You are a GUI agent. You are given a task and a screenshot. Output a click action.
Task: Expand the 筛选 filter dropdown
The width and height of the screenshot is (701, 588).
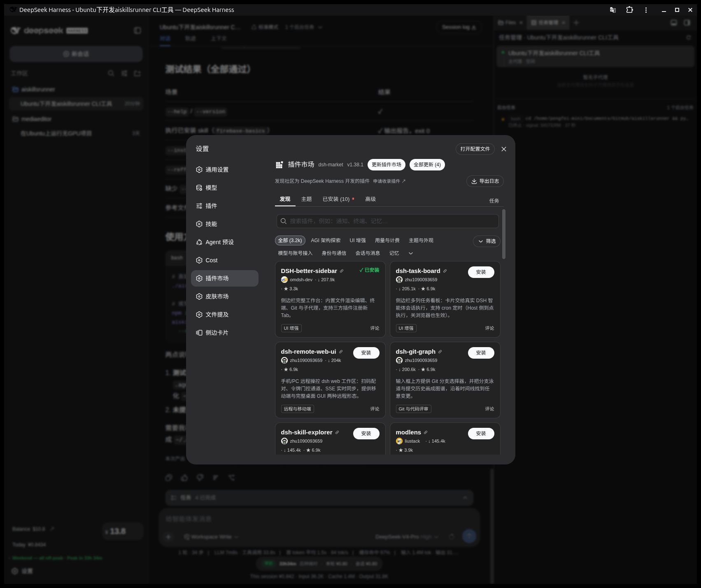(487, 241)
